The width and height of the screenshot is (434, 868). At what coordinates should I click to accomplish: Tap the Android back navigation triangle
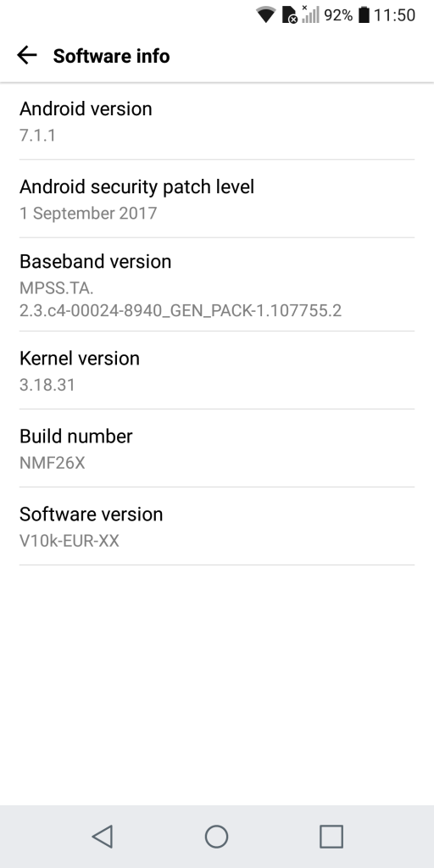pyautogui.click(x=103, y=837)
